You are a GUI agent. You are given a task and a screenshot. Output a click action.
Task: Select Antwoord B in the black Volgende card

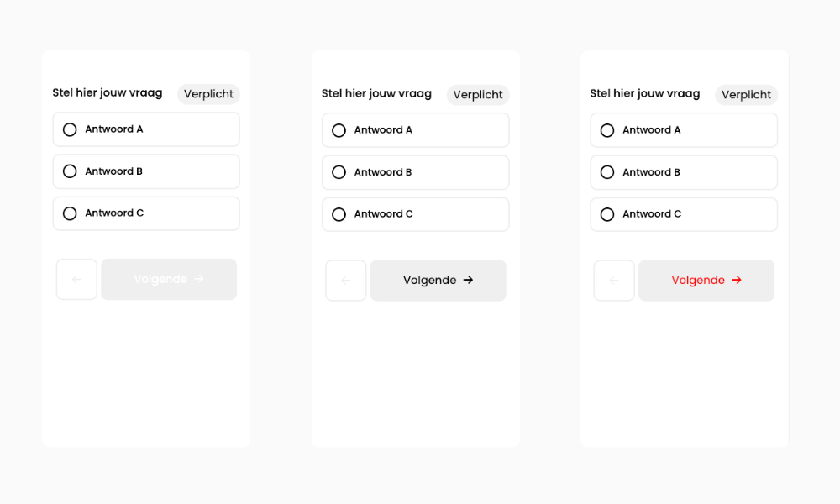[339, 172]
